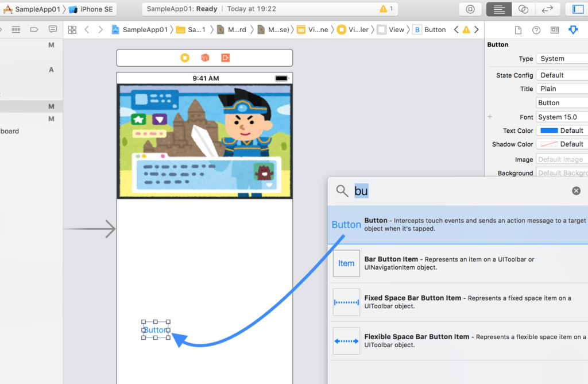Open the report navigator speech bubble icon
Viewport: 588px width, 384px height.
(53, 29)
